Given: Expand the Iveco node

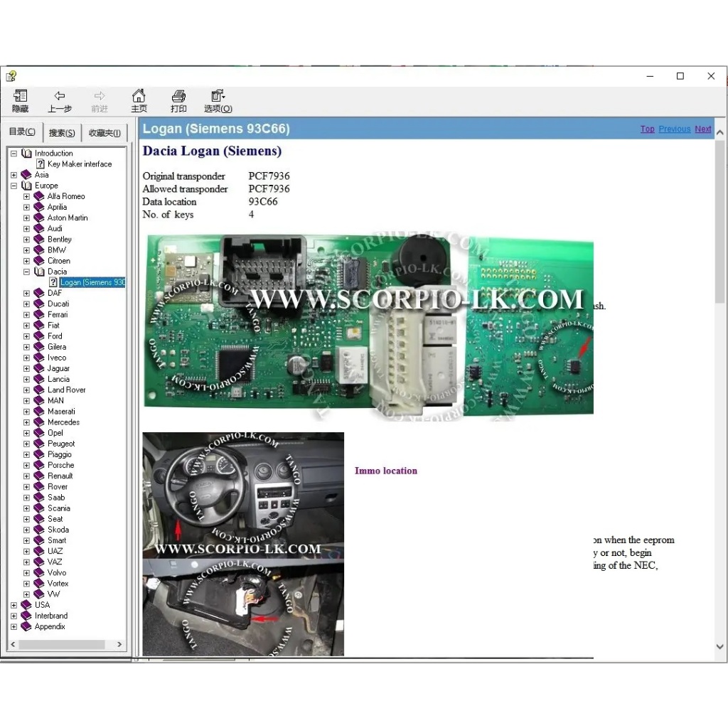Looking at the screenshot, I should tap(26, 358).
